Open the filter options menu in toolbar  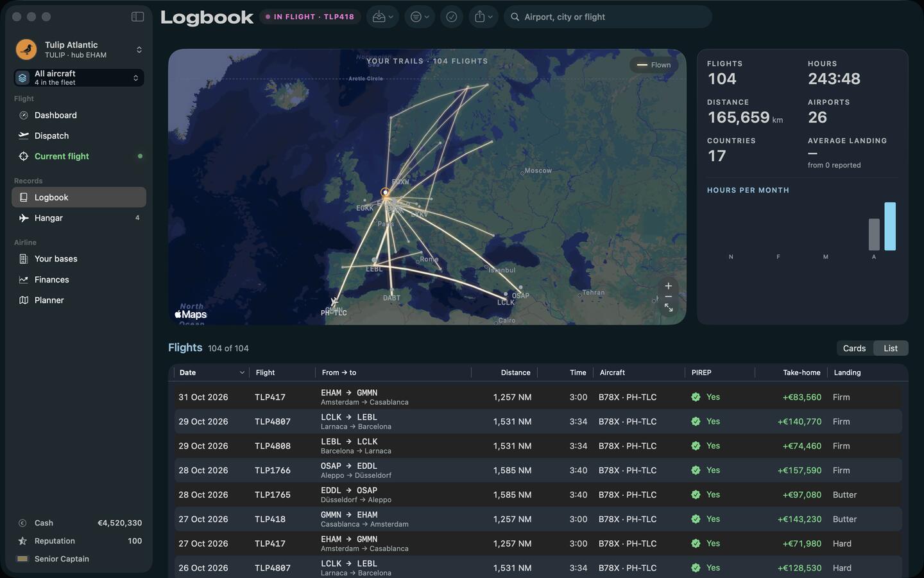click(420, 17)
